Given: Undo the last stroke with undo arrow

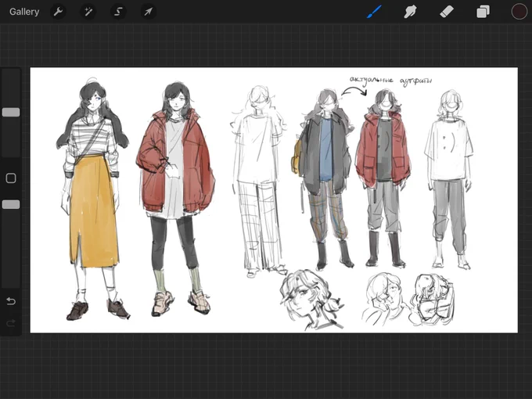Looking at the screenshot, I should coord(11,301).
